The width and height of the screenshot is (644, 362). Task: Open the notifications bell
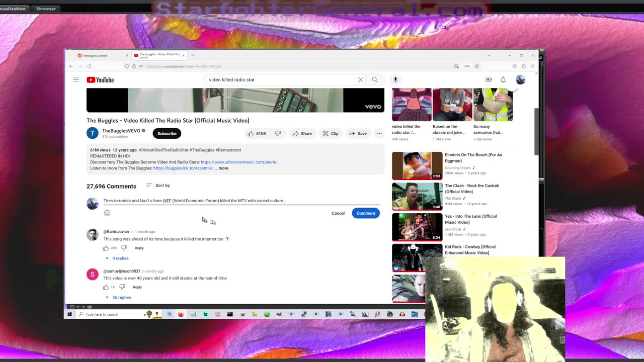(503, 79)
